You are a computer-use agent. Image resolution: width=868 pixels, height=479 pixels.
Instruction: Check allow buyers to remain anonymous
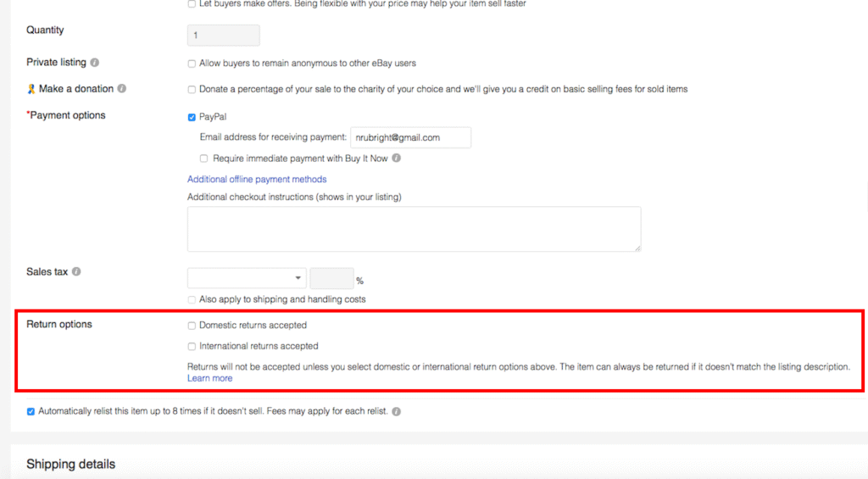point(192,64)
